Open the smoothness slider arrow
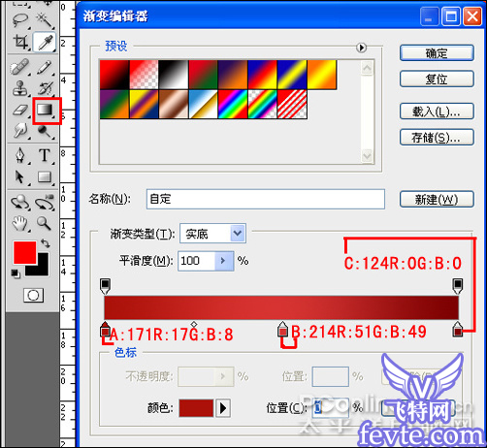Screen dimensions: 487x448 coord(223,261)
